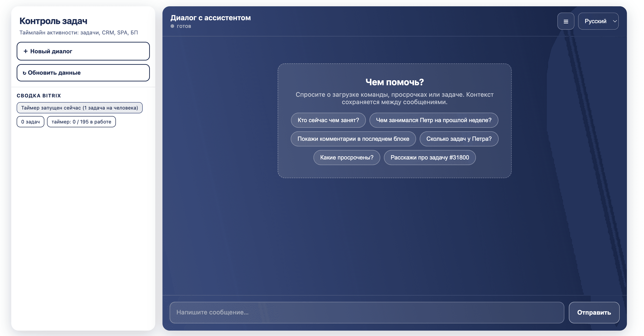The height and width of the screenshot is (336, 644).
Task: Click the Диалог с ассистентом header
Action: (x=210, y=18)
